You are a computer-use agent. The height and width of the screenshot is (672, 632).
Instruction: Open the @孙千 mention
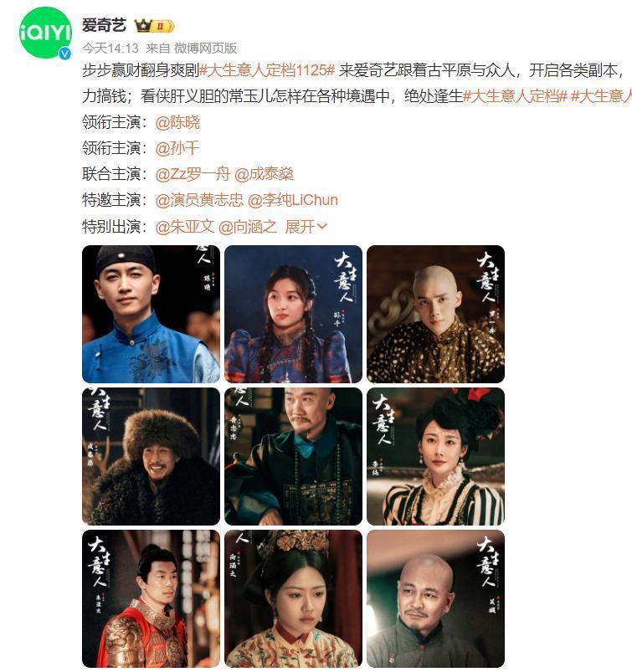point(177,148)
